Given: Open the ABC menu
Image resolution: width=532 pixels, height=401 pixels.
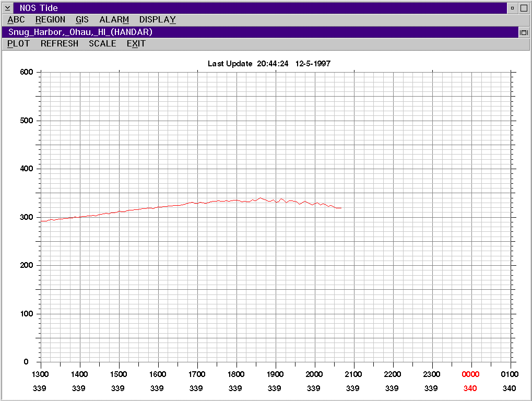Looking at the screenshot, I should (16, 20).
